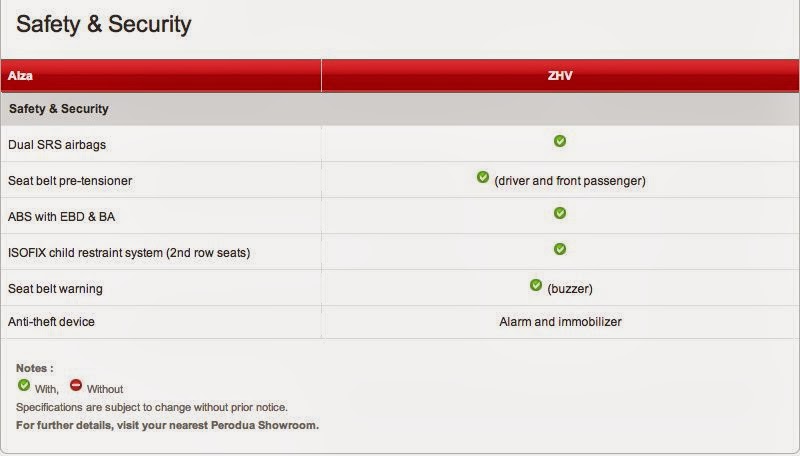Image resolution: width=800 pixels, height=456 pixels.
Task: Click the Seat belt pre-tensioner green checkmark
Action: point(483,178)
